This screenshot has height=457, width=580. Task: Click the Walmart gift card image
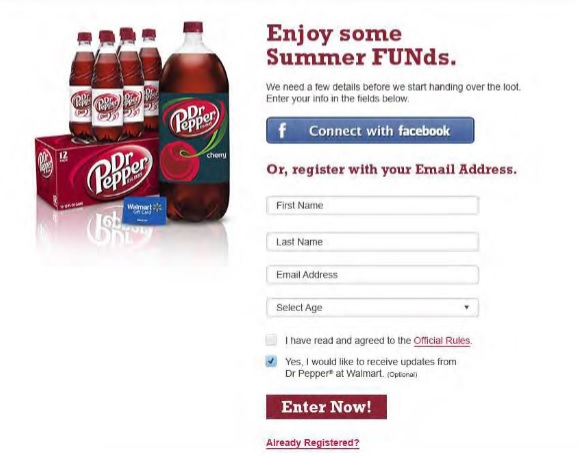pos(145,211)
